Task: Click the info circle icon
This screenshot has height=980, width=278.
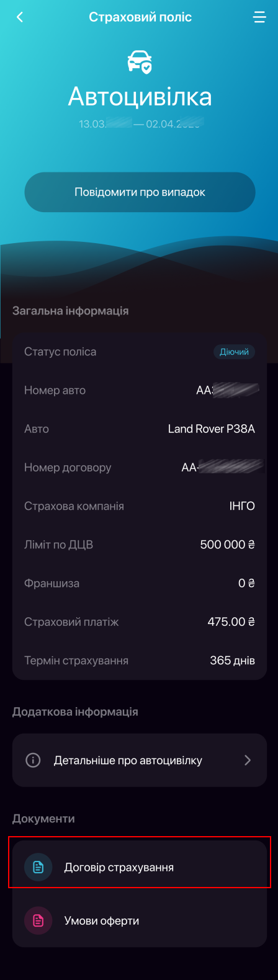Action: click(33, 760)
